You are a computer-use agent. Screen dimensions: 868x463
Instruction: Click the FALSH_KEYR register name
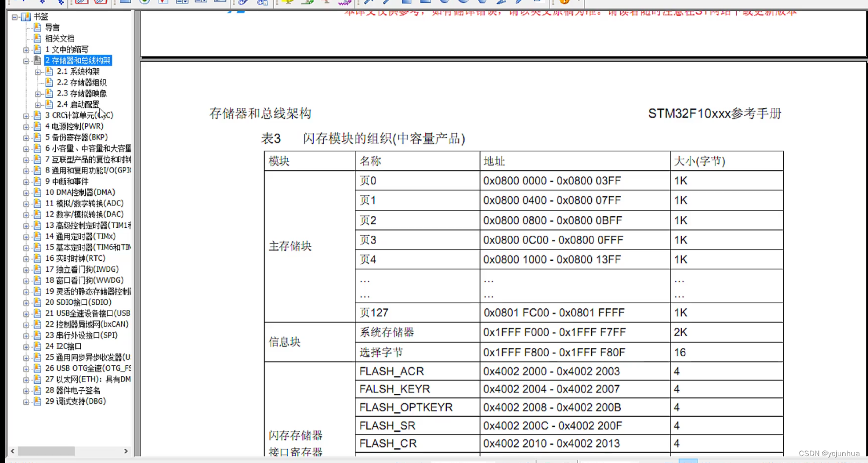click(394, 389)
